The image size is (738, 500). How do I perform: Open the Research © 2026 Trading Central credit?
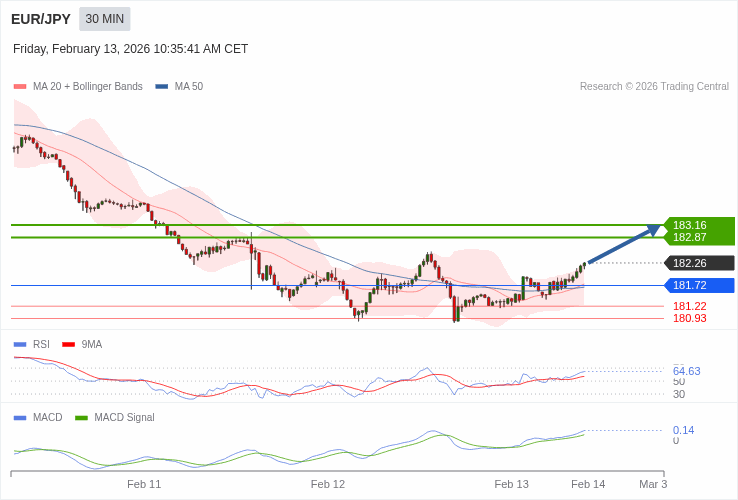pyautogui.click(x=654, y=87)
